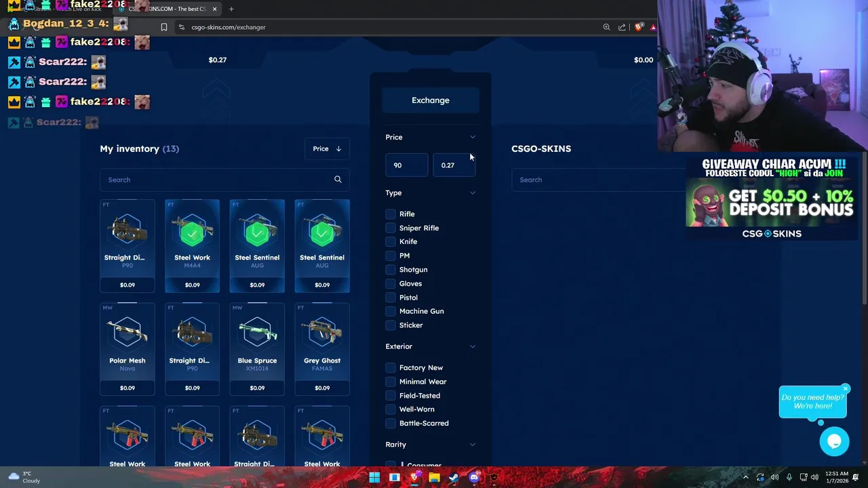Tick the Knife checkbox
The width and height of the screenshot is (868, 488).
point(391,241)
